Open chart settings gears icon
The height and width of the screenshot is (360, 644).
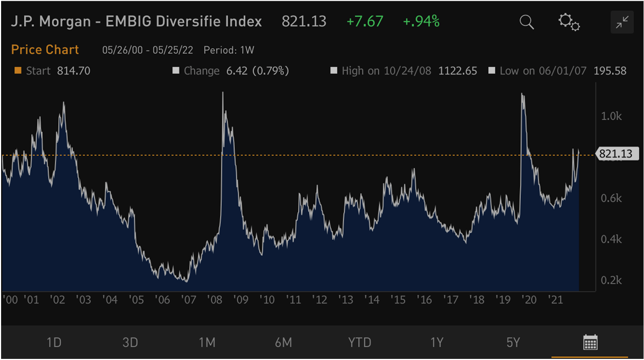(569, 22)
